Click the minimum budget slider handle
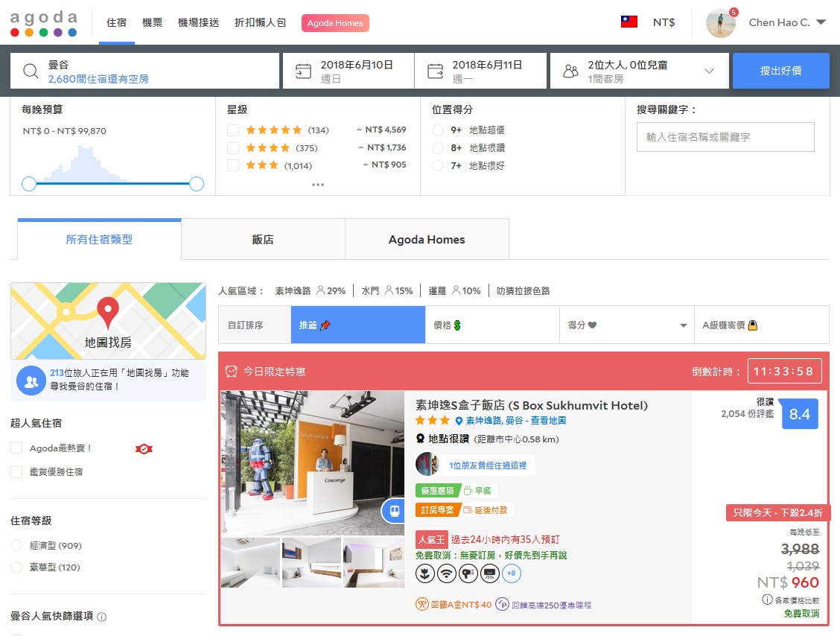 29,184
